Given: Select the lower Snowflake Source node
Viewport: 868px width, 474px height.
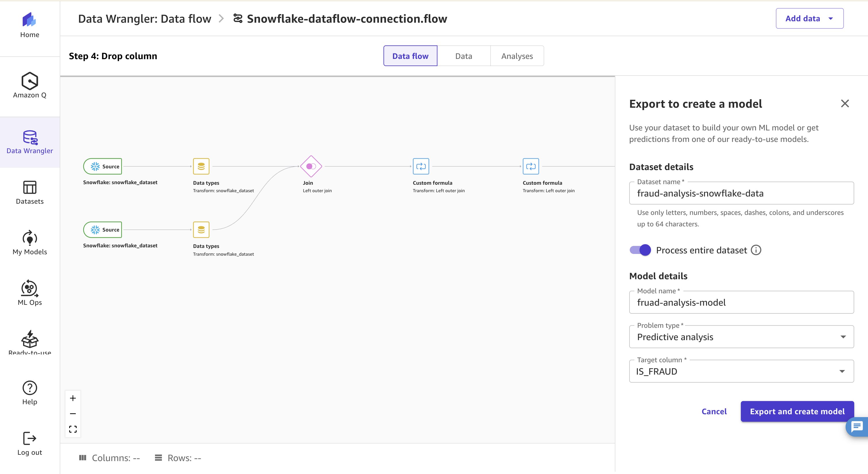Looking at the screenshot, I should point(103,230).
